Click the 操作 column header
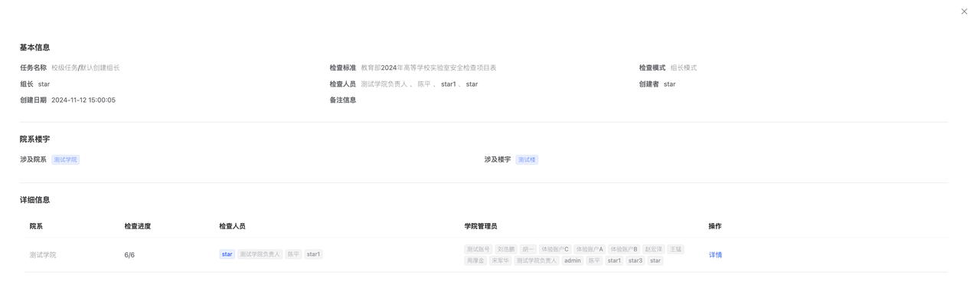The height and width of the screenshot is (302, 980). (715, 226)
